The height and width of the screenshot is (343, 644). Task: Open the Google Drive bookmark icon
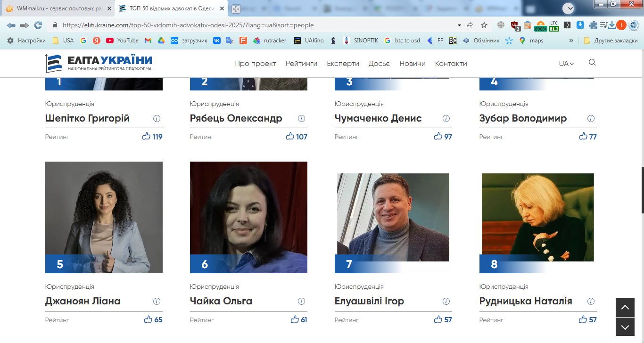[161, 41]
